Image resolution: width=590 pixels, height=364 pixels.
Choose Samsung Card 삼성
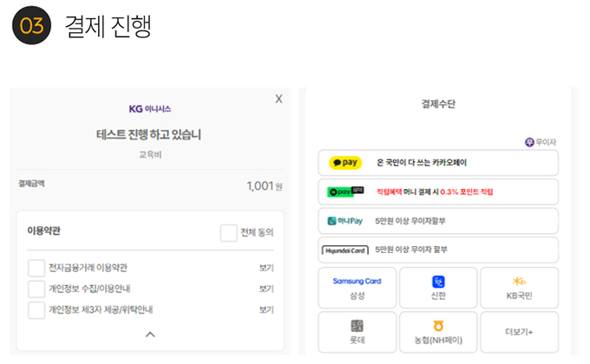pos(357,288)
